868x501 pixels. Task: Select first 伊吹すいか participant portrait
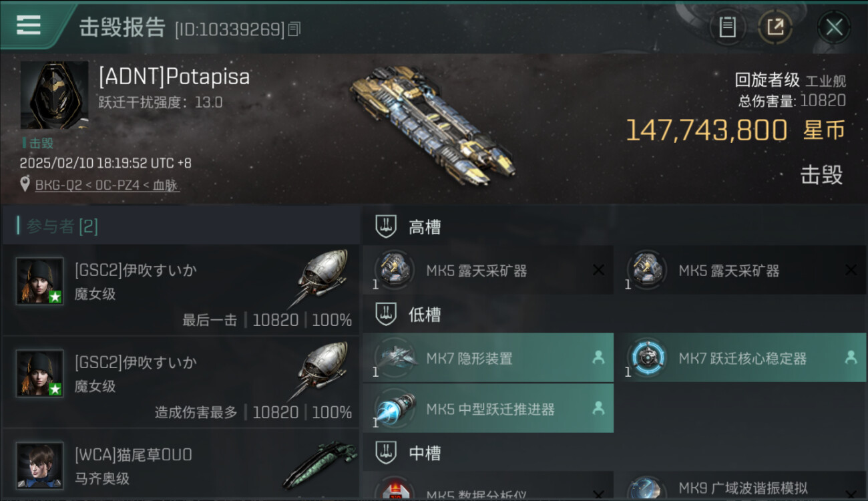(x=40, y=281)
